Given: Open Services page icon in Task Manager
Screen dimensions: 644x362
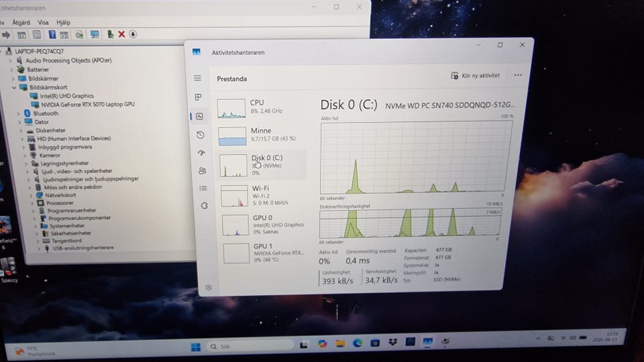Looking at the screenshot, I should pyautogui.click(x=204, y=206).
